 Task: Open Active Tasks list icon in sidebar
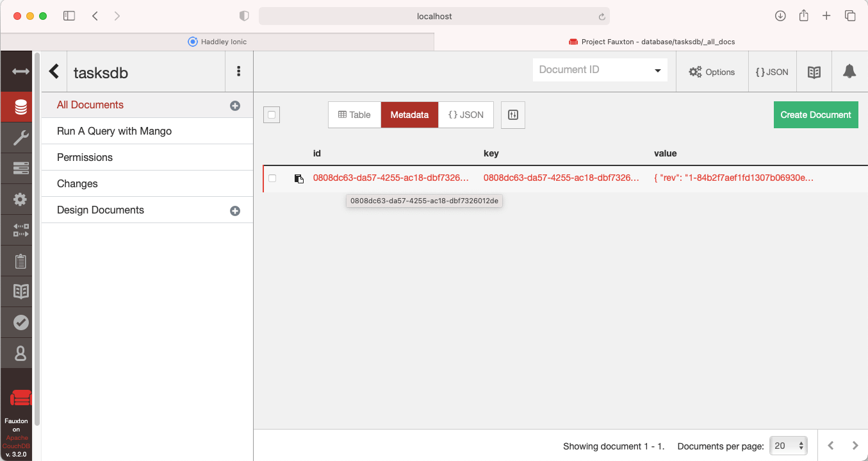pyautogui.click(x=20, y=169)
